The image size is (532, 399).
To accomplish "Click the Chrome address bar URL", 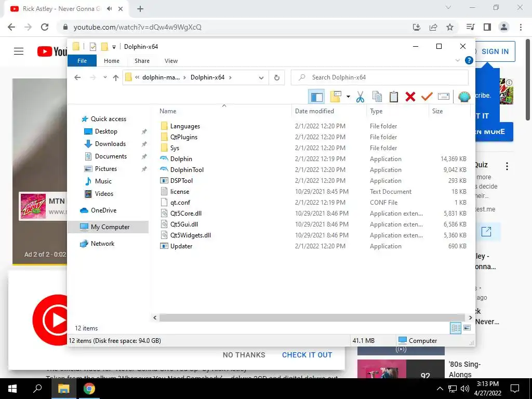I will click(137, 27).
